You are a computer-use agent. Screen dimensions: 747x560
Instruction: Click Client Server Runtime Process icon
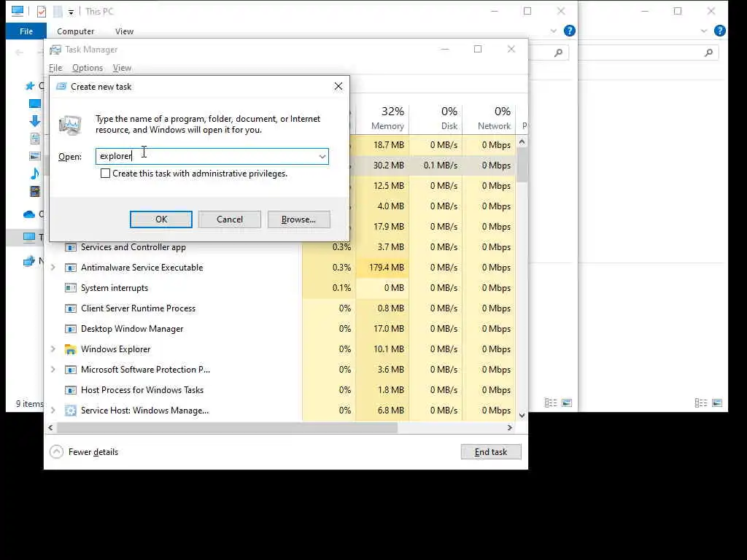coord(71,308)
